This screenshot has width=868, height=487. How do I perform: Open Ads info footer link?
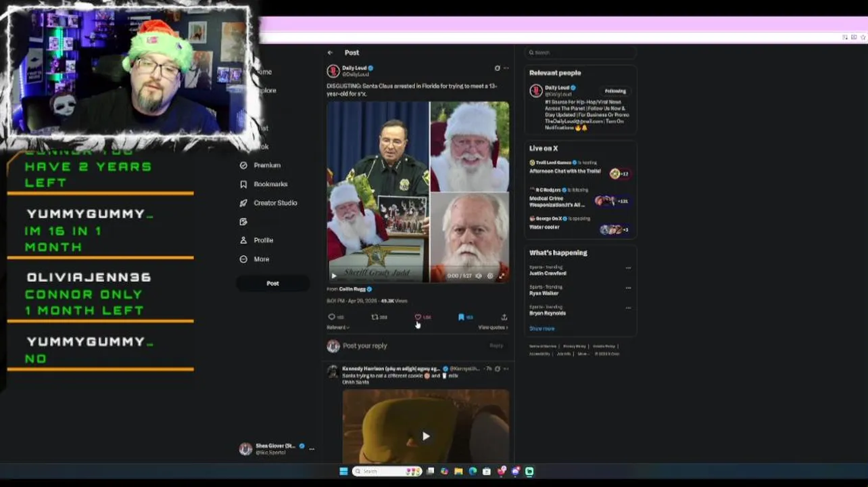tap(564, 354)
